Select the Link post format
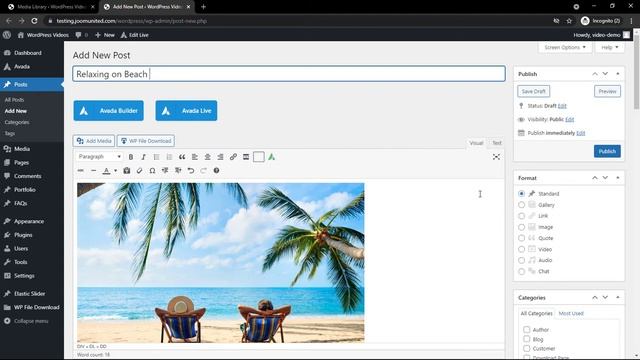 (x=521, y=216)
